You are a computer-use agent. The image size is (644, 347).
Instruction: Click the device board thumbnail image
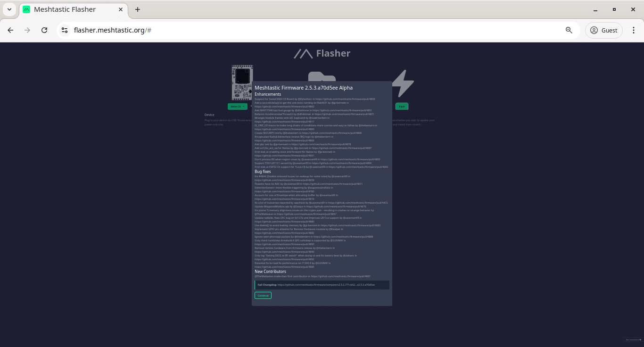242,83
